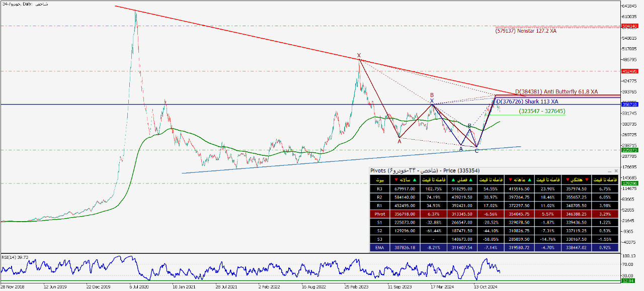Click point C of the harmonic pattern
Image resolution: width=644 pixels, height=291 pixels.
tap(476, 151)
